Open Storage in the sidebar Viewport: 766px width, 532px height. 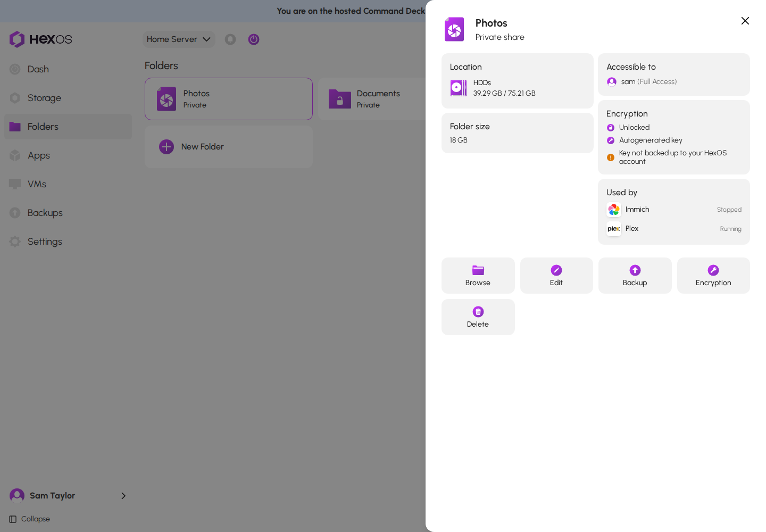68,98
